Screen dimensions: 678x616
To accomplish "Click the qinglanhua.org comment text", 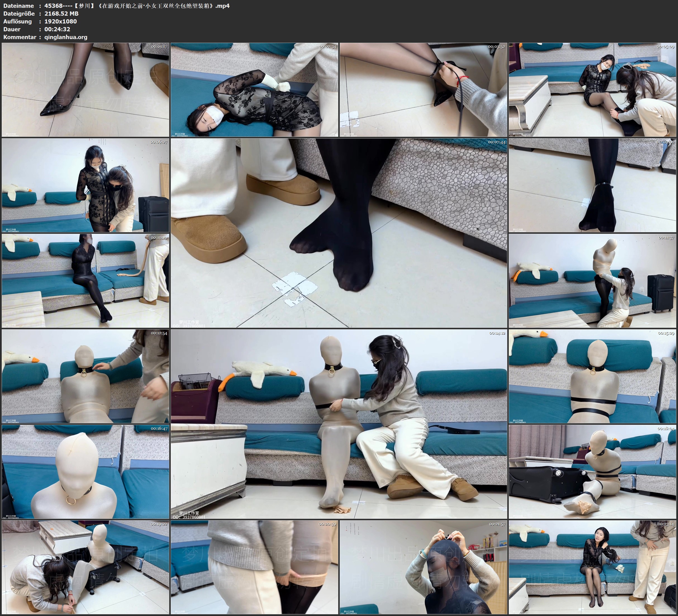I will click(66, 37).
